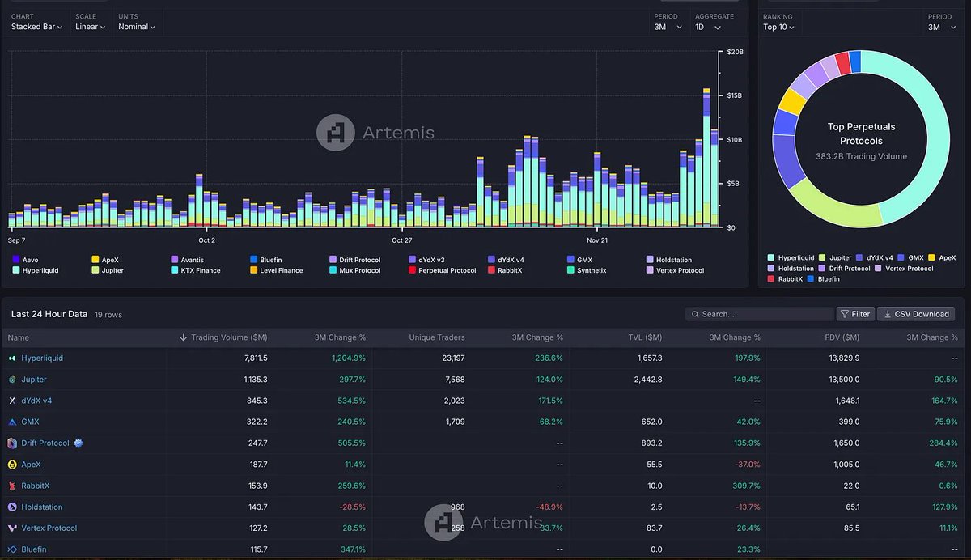
Task: Toggle Jupiter series in bar chart legend
Action: point(108,270)
